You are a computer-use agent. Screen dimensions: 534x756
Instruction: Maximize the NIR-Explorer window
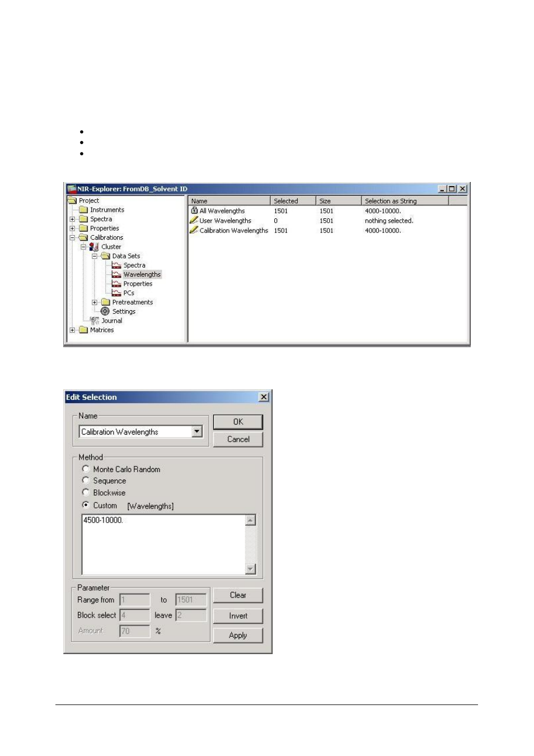click(452, 189)
